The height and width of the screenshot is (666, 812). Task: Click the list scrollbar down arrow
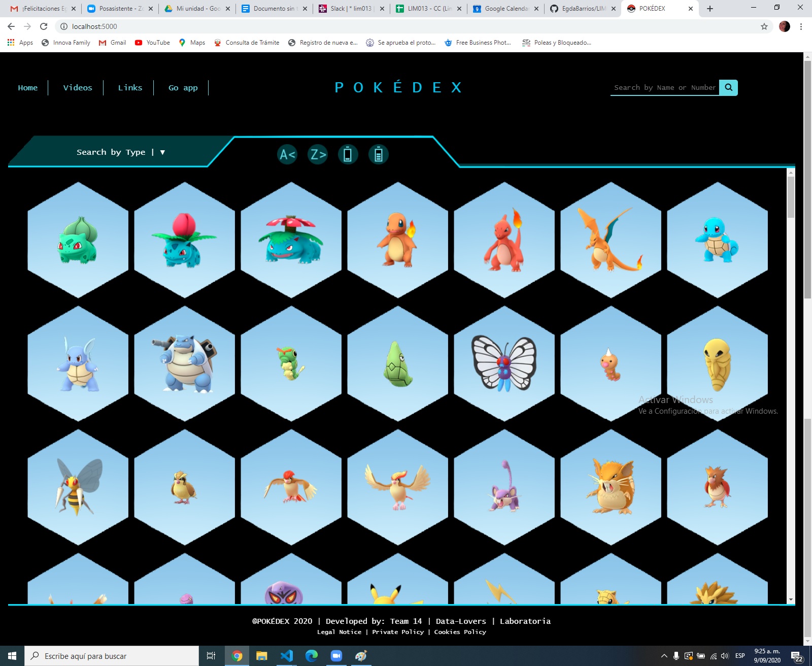click(791, 600)
